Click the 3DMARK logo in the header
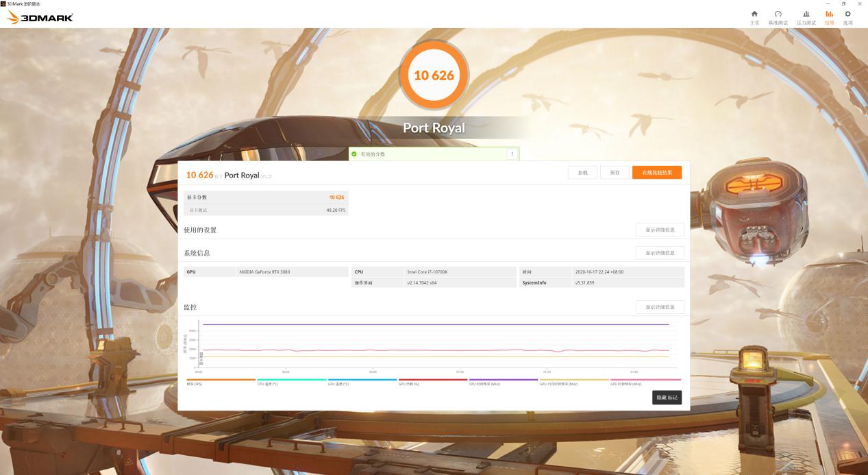The image size is (868, 475). [x=39, y=17]
